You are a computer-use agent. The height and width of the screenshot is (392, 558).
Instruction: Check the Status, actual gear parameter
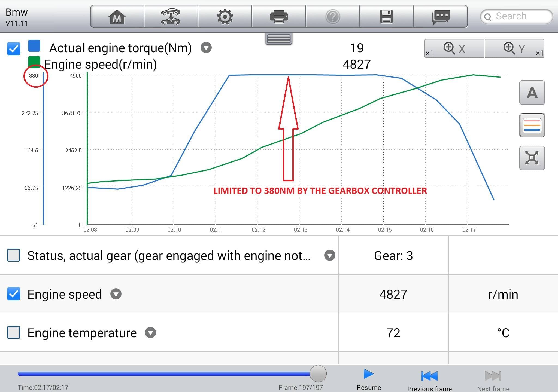(14, 255)
